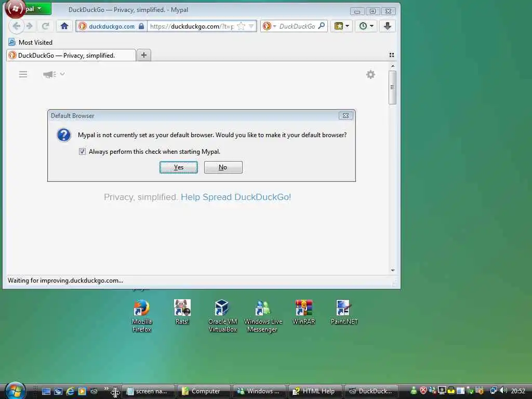This screenshot has height=399, width=532.
Task: Expand the megaphone announcements dropdown
Action: click(54, 74)
